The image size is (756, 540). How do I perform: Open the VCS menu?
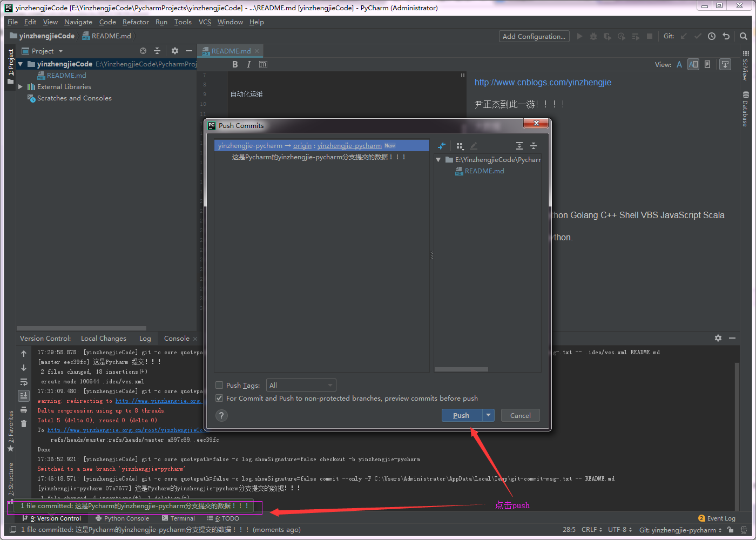point(205,22)
